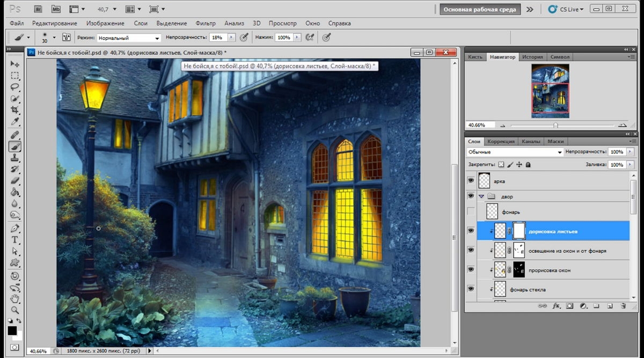Select the Custom Shape tool

15,263
